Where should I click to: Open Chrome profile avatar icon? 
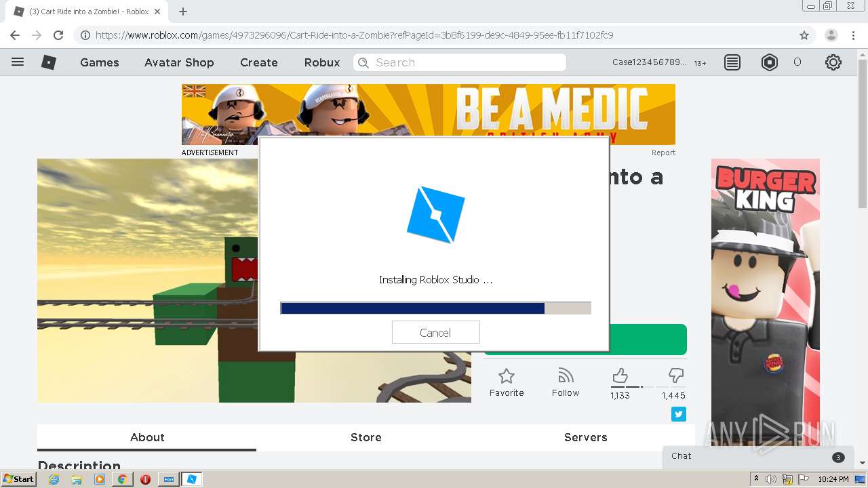coord(831,35)
